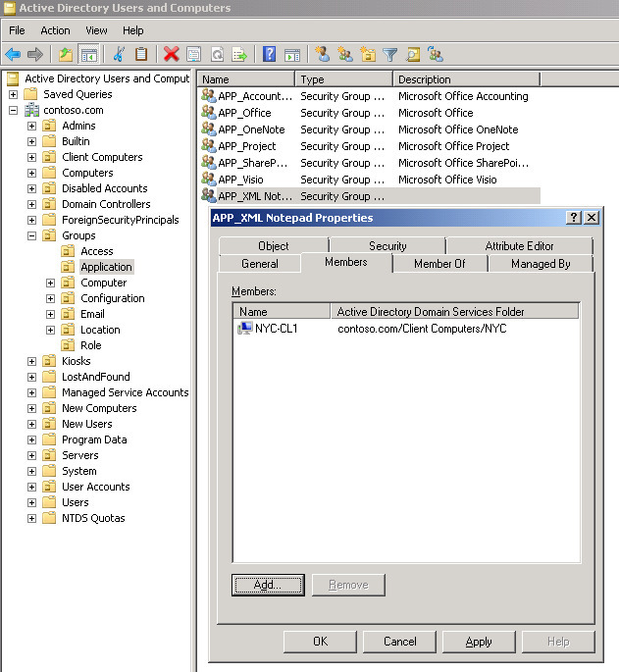Click the Forward arrow toolbar icon
619x672 pixels.
pos(35,54)
